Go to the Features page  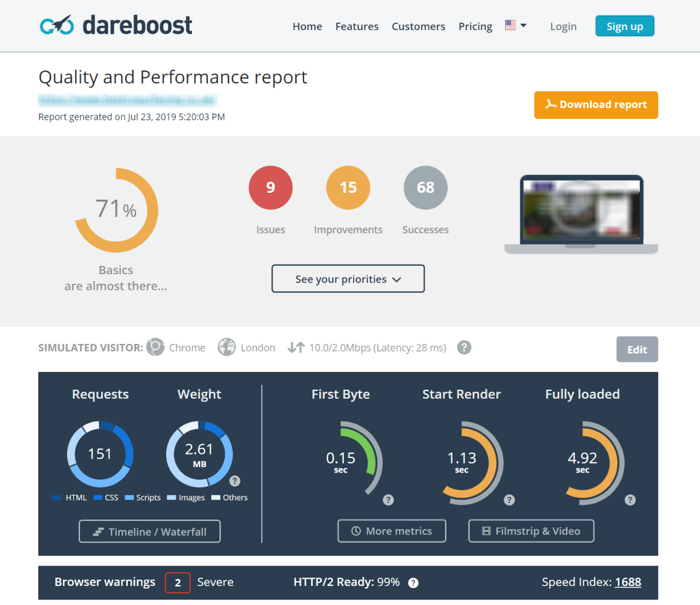(357, 26)
